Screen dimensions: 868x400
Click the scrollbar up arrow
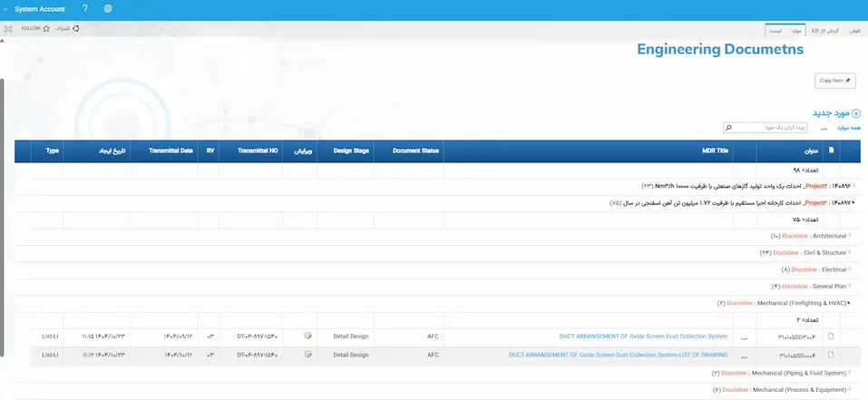(2, 41)
